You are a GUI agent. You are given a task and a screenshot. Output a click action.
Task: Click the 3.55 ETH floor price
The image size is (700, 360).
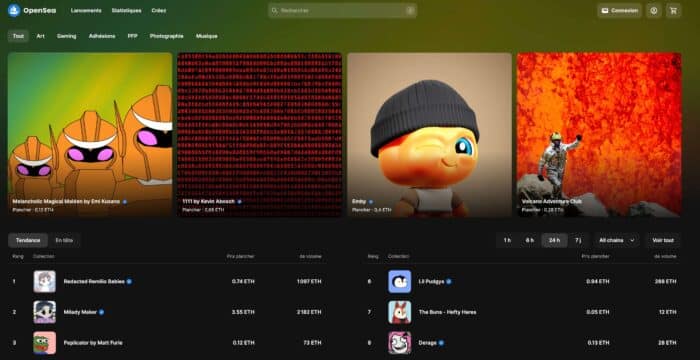tap(243, 312)
